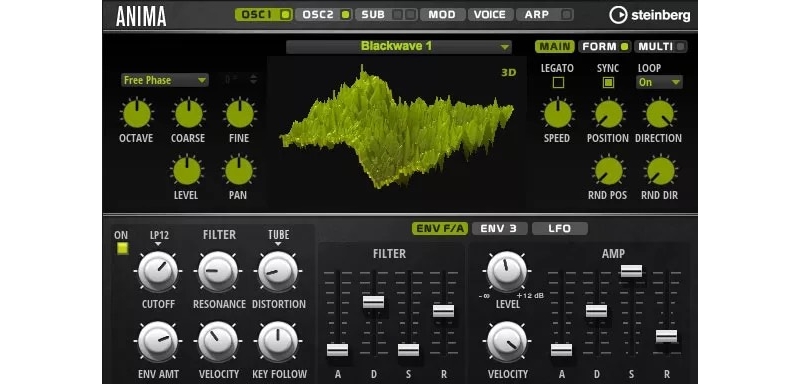Viewport: 800px width, 384px height.
Task: Show the ENV F/A section
Action: pyautogui.click(x=440, y=228)
